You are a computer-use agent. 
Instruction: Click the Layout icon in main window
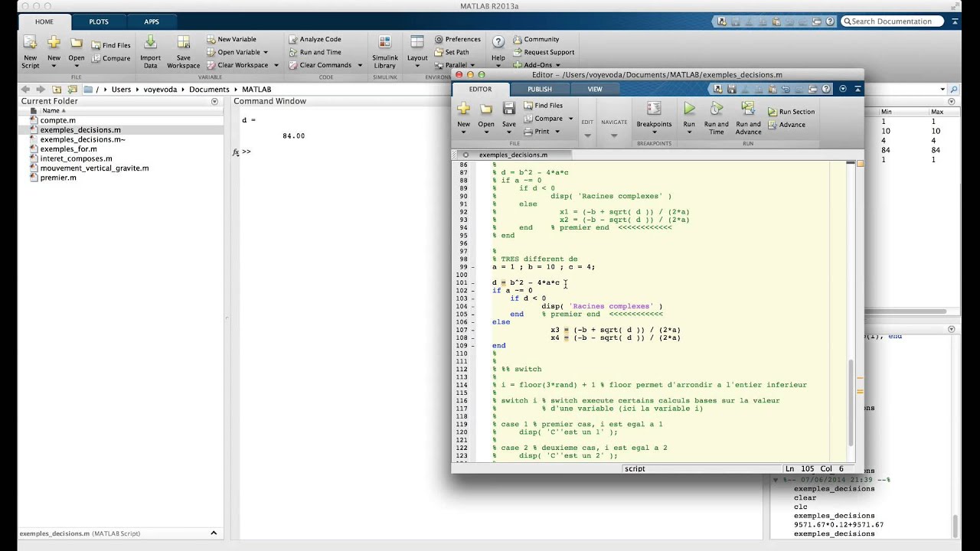[x=417, y=43]
